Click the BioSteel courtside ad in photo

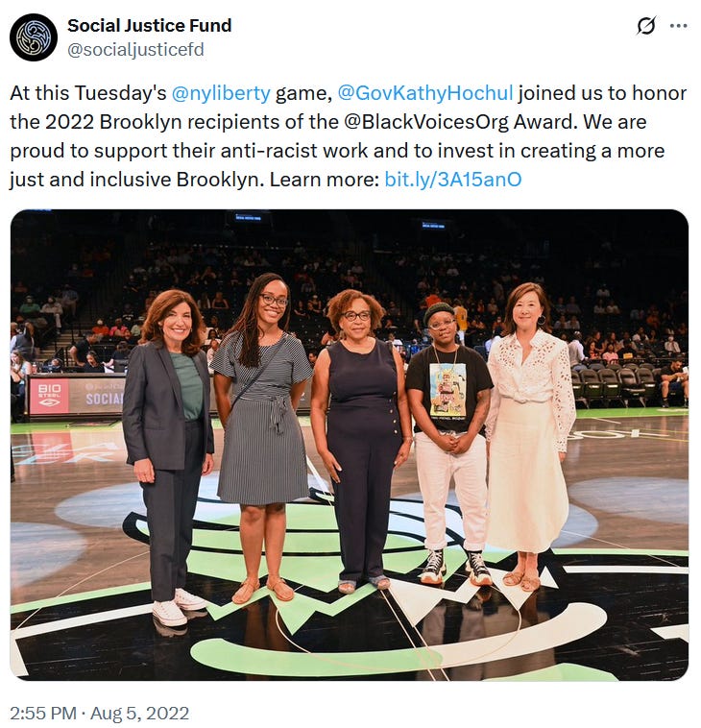click(49, 395)
